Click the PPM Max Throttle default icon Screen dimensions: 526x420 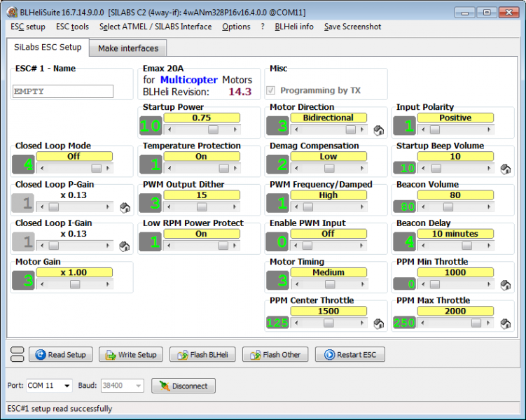(505, 323)
